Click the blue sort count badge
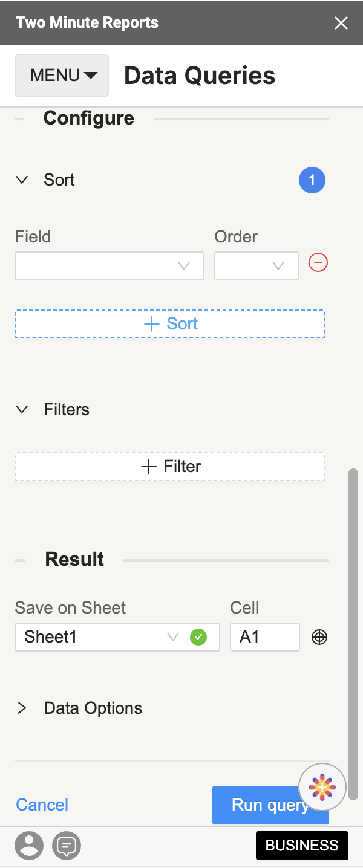363x868 pixels. [x=312, y=180]
